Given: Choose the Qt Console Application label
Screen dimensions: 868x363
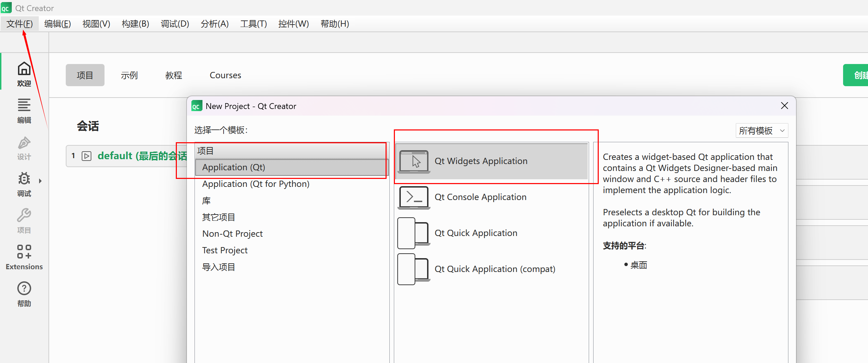Looking at the screenshot, I should [x=480, y=197].
